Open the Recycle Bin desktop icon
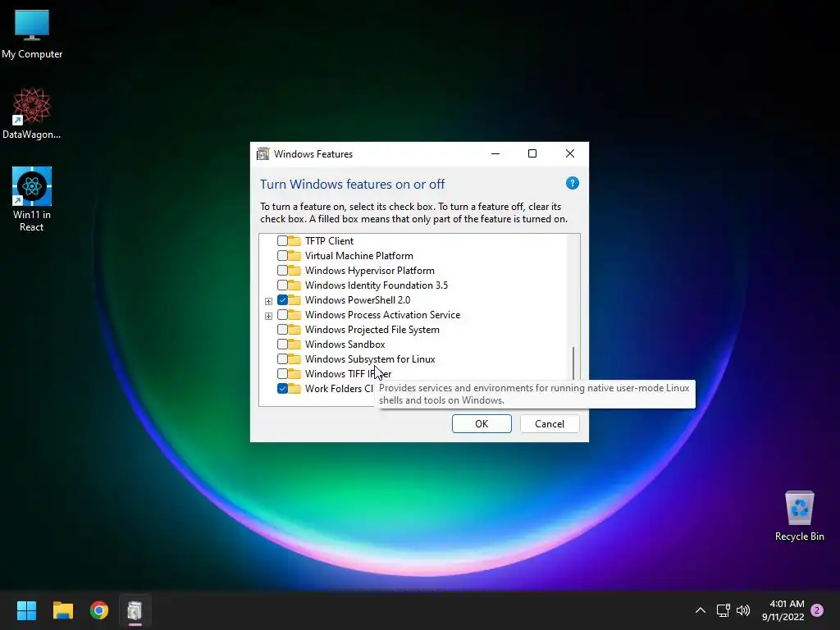 [799, 516]
